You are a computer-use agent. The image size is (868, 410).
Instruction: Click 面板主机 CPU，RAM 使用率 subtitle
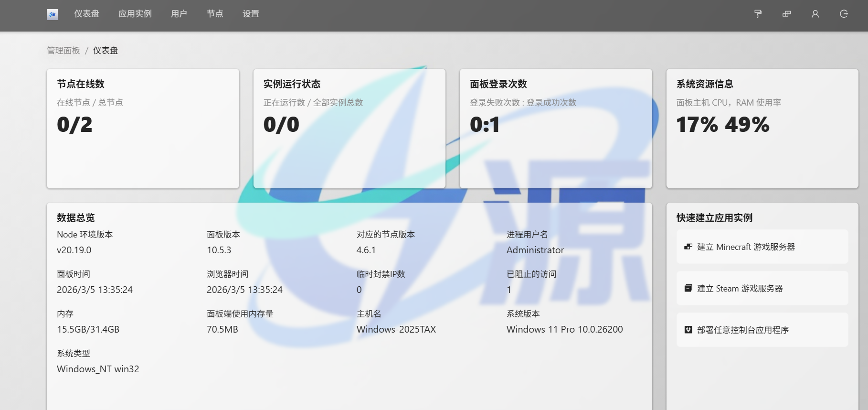(729, 103)
